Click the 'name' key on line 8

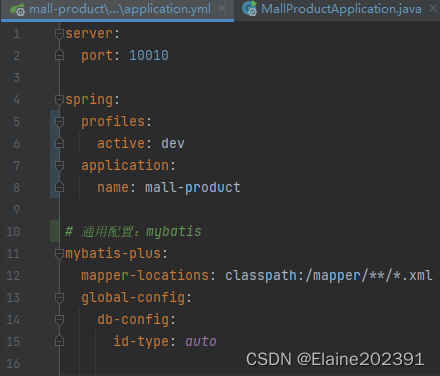(113, 188)
